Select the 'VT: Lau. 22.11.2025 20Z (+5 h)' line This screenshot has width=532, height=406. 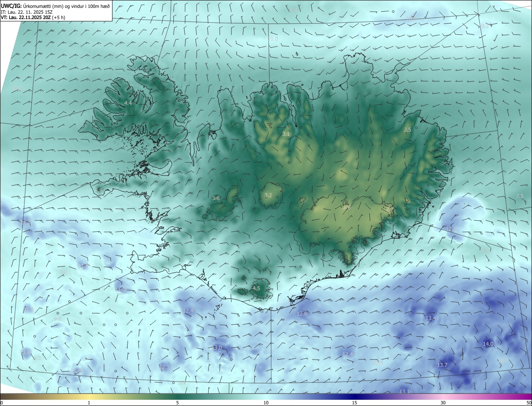(x=33, y=17)
